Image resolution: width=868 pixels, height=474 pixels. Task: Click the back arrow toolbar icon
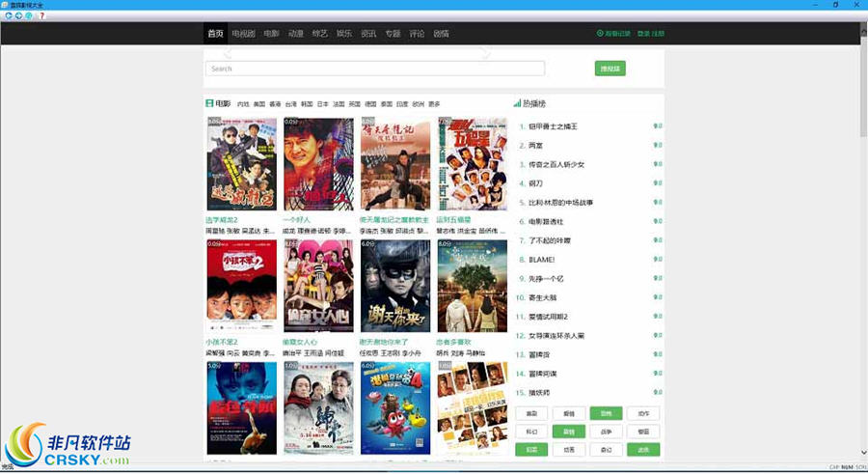[9, 15]
